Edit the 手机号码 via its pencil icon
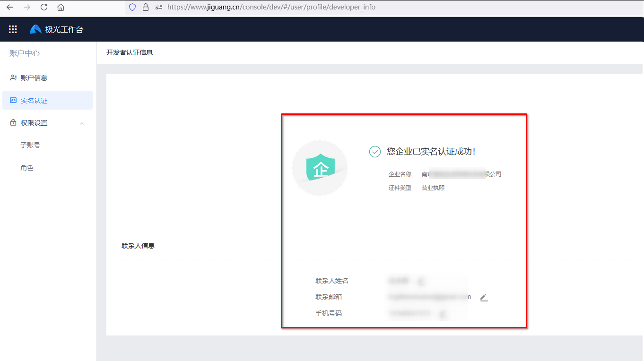Viewport: 644px width, 361px height. point(443,313)
